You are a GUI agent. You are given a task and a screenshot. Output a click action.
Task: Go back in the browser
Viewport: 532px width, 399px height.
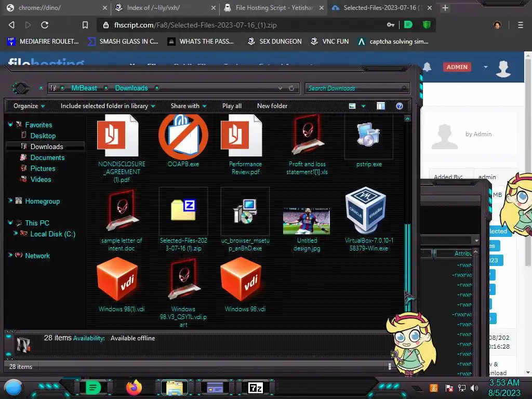11,25
